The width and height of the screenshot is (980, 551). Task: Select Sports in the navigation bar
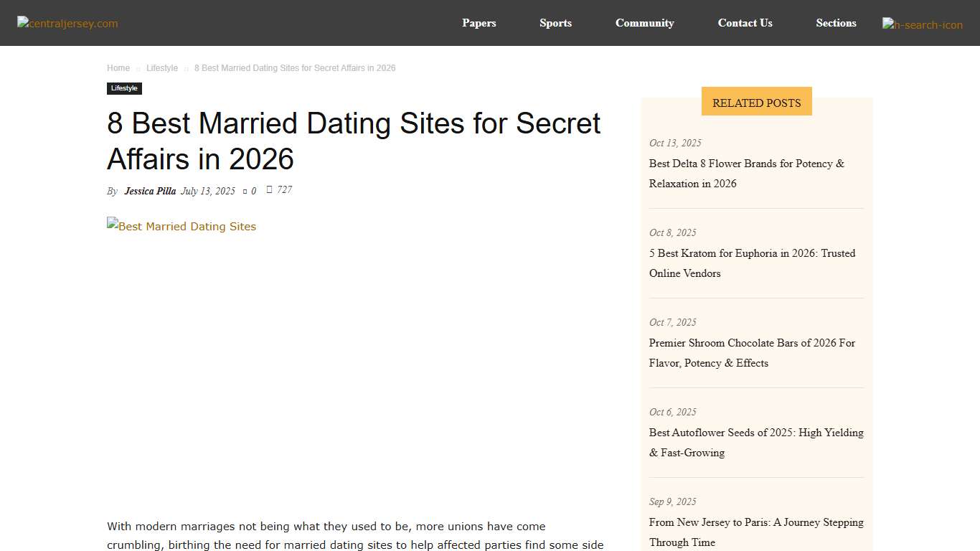(555, 23)
